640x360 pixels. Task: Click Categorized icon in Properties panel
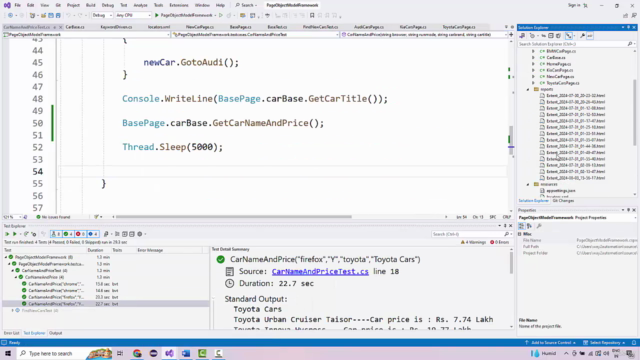(522, 226)
